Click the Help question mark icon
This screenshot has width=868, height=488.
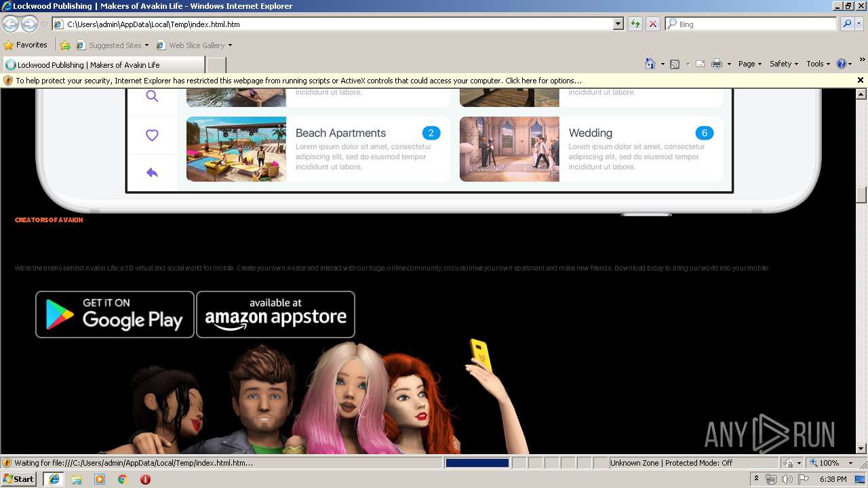tap(842, 64)
